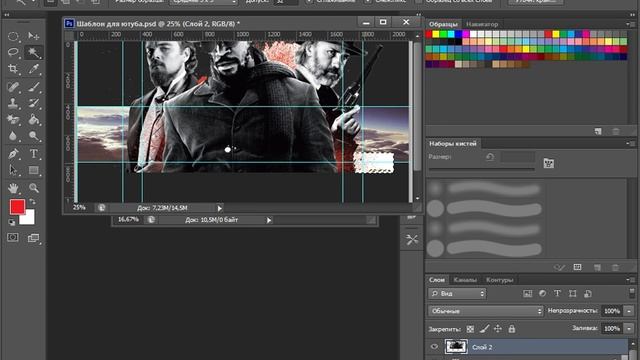Switch to the Образцы tab
Viewport: 640px width, 360px height.
pos(443,24)
